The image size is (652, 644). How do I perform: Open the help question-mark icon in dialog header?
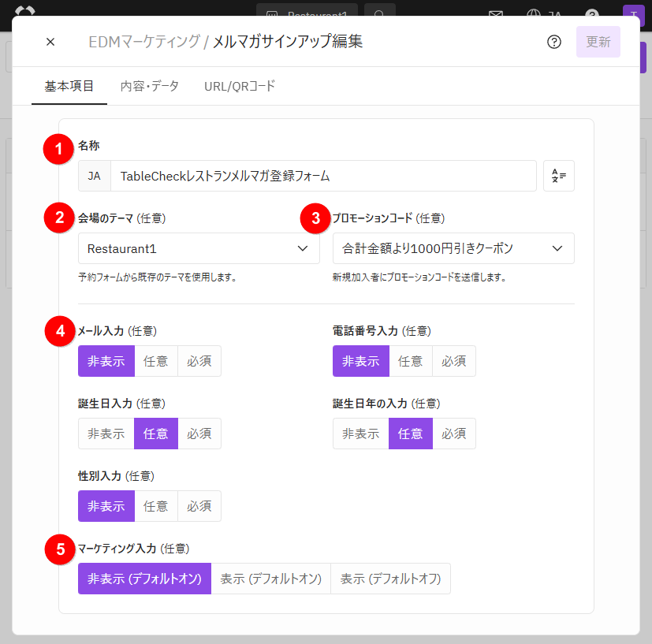coord(554,42)
